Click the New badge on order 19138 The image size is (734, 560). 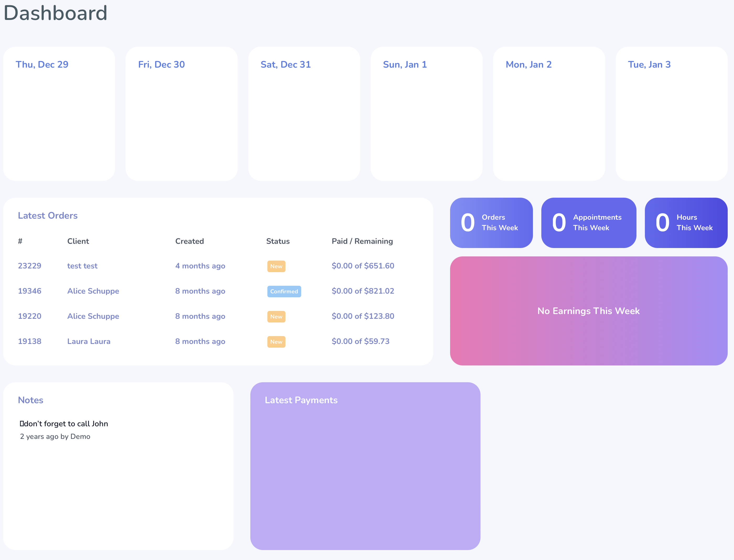coord(276,342)
